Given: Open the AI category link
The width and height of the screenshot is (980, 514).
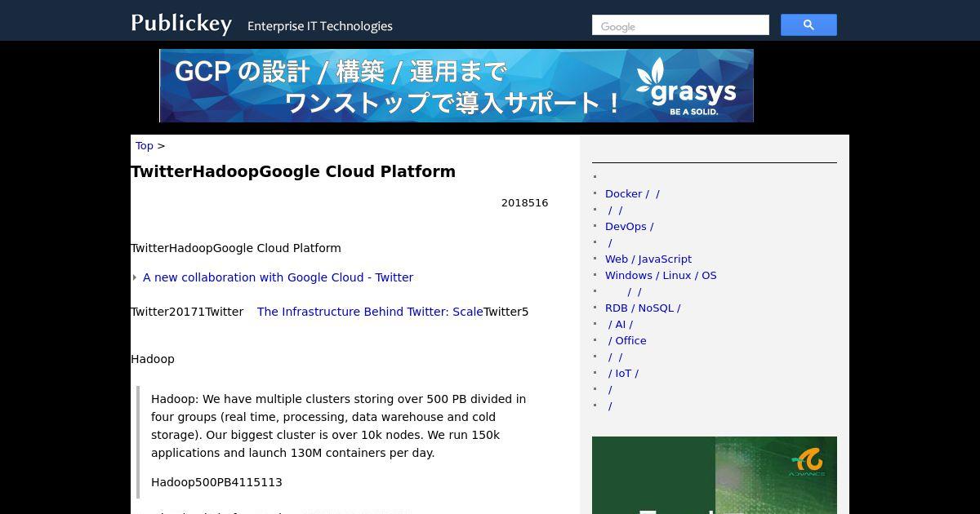Looking at the screenshot, I should (x=620, y=325).
